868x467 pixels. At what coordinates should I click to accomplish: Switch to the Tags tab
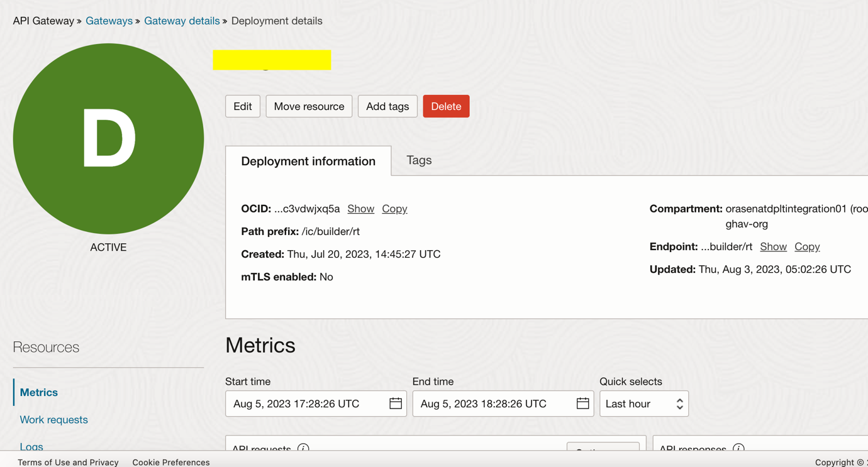419,160
